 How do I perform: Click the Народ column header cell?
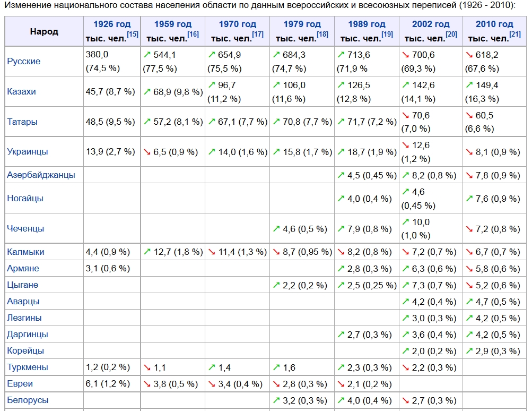tap(44, 31)
